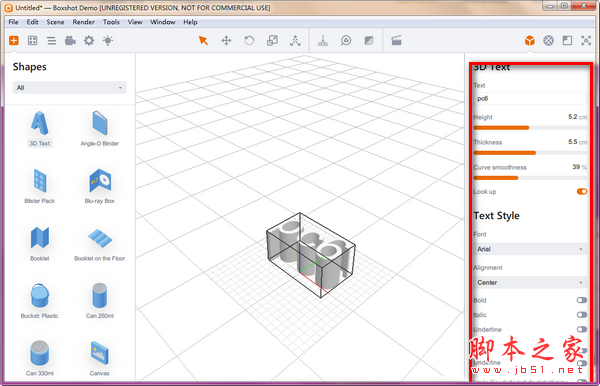Click the Text input field containing pc6
Image resolution: width=600 pixels, height=386 pixels.
(x=530, y=98)
